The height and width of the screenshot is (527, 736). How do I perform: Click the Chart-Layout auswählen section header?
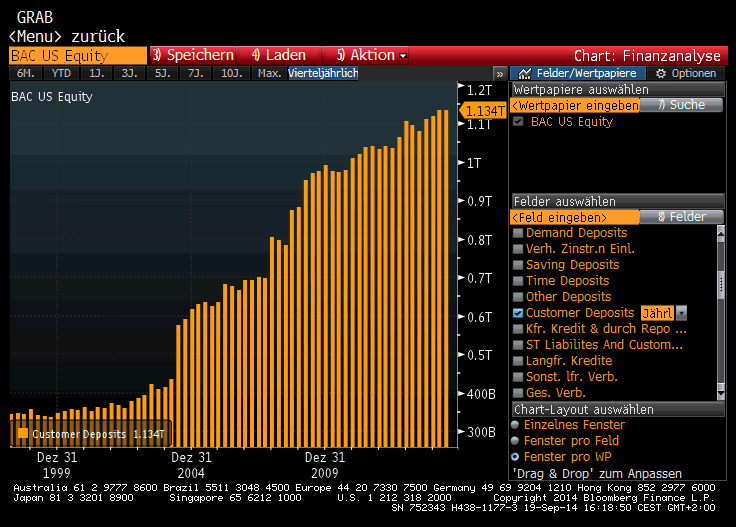(x=618, y=410)
